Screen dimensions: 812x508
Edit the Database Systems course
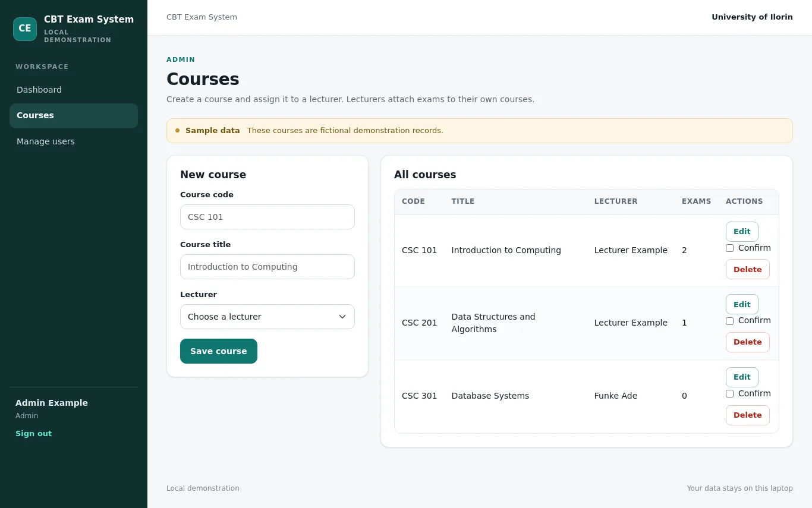tap(742, 377)
